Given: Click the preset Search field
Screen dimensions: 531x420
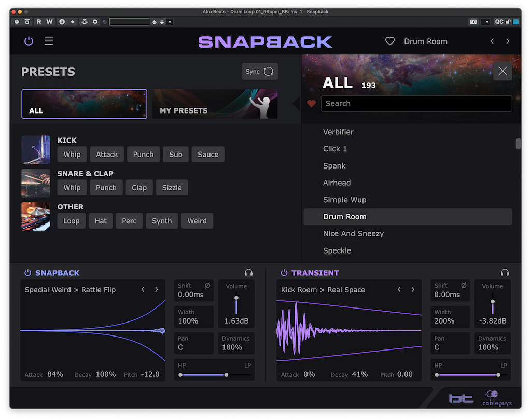Looking at the screenshot, I should click(x=416, y=104).
